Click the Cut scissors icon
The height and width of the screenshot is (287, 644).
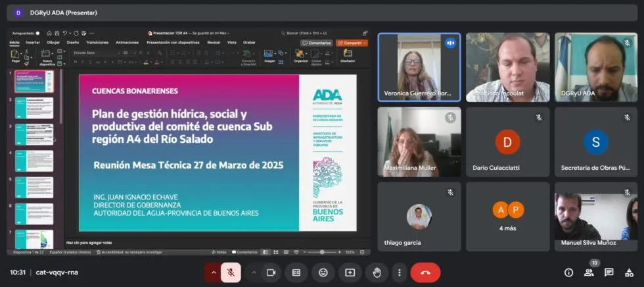point(27,51)
